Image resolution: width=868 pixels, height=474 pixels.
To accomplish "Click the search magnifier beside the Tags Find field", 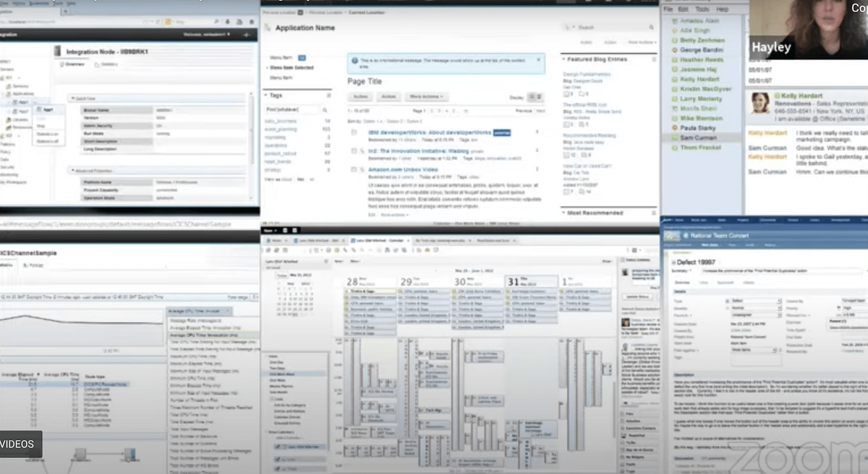I will click(324, 109).
